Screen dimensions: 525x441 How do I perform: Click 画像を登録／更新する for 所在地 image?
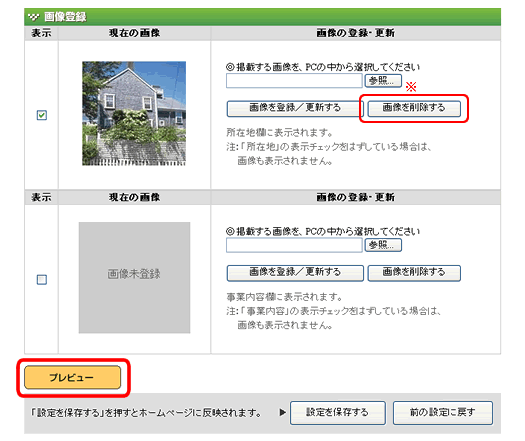[295, 108]
